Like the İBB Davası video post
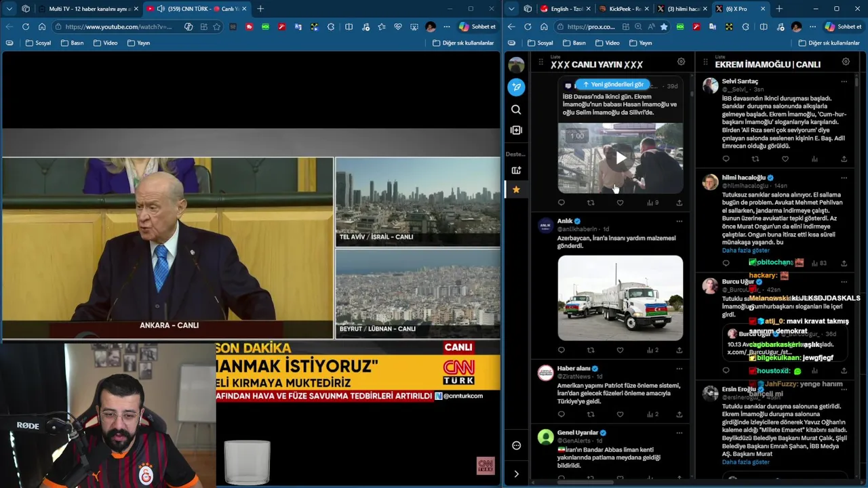Screen dimensions: 868x488 tap(620, 203)
